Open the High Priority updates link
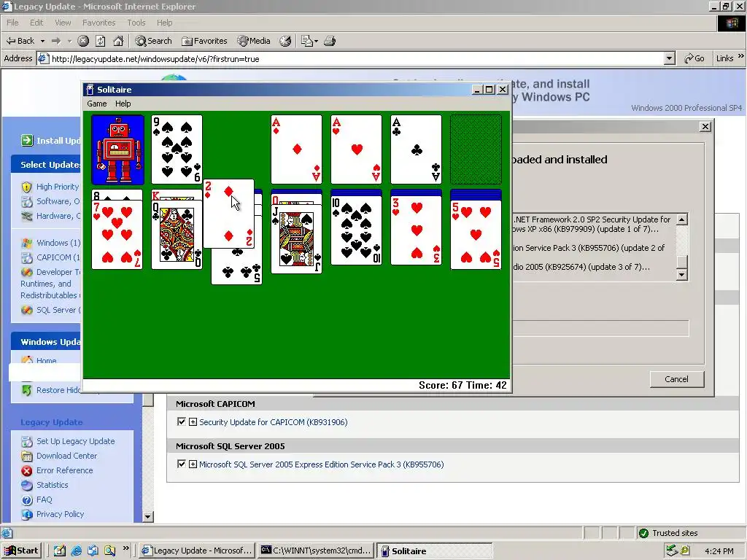Screen dimensions: 747x560 57,187
